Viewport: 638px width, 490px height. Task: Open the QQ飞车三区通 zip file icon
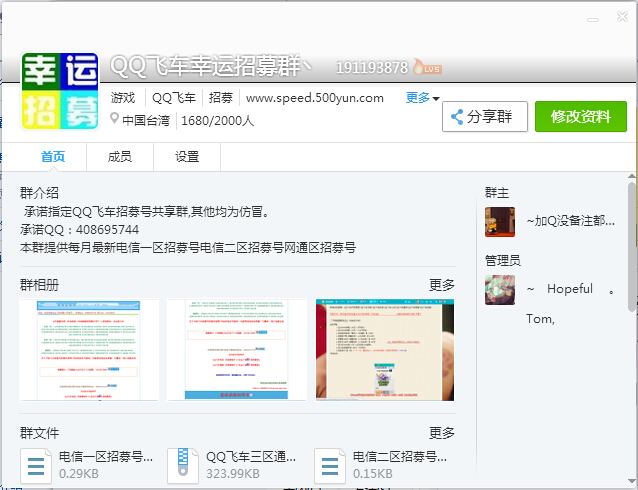183,466
